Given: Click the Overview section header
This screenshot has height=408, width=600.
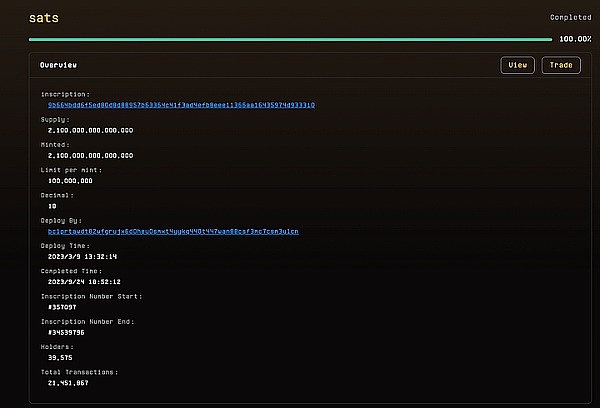Looking at the screenshot, I should [x=61, y=65].
